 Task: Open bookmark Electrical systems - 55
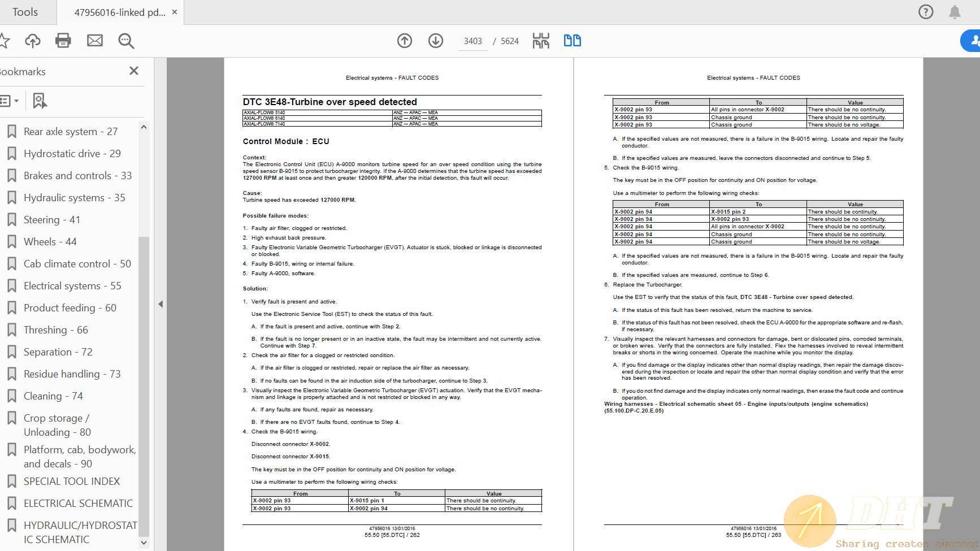[72, 286]
